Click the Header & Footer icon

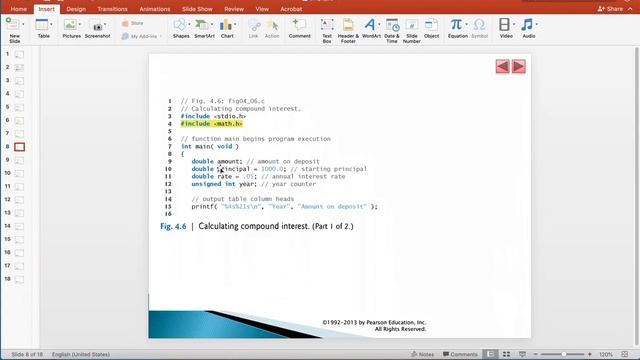(x=348, y=24)
